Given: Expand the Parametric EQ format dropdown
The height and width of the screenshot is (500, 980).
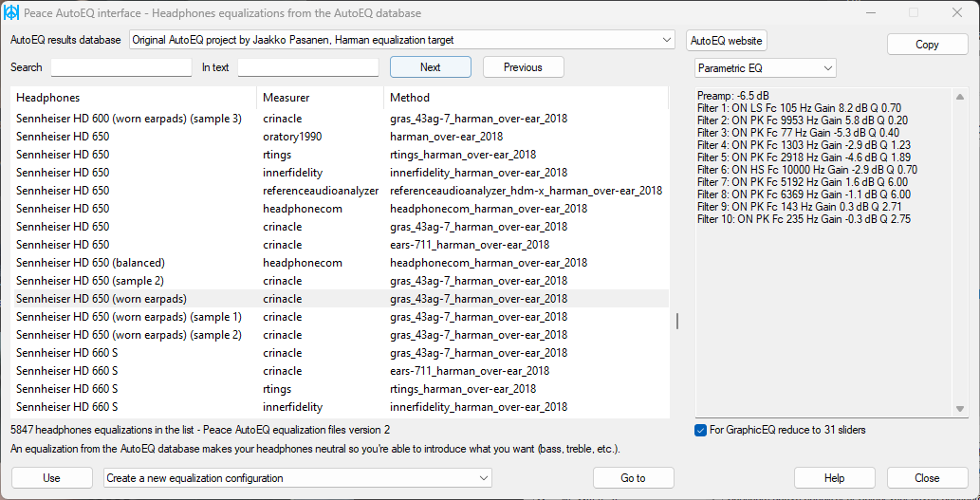Looking at the screenshot, I should pos(765,68).
